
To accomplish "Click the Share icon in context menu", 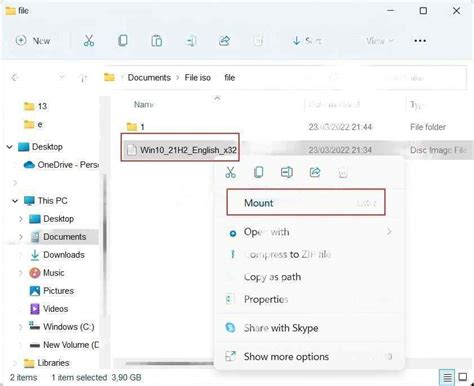I will pyautogui.click(x=315, y=172).
